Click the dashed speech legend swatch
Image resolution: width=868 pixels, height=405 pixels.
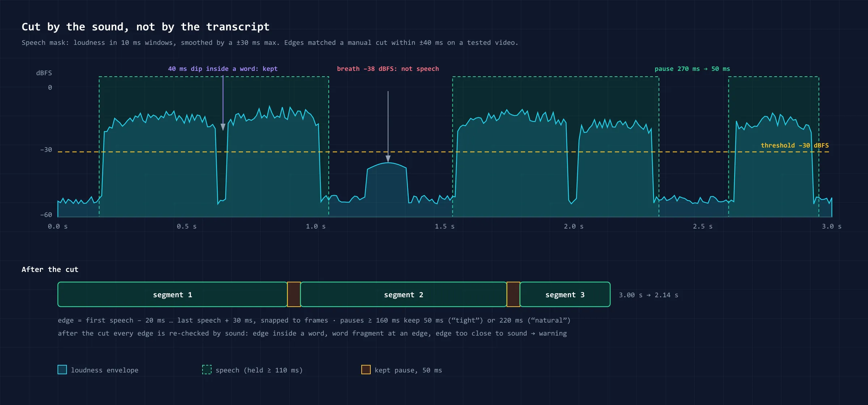207,370
